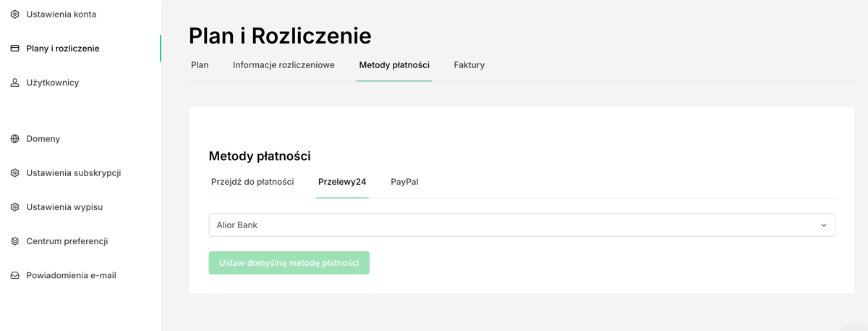Click the gear icon for Ustawienia wypisu
868x331 pixels.
click(x=14, y=207)
